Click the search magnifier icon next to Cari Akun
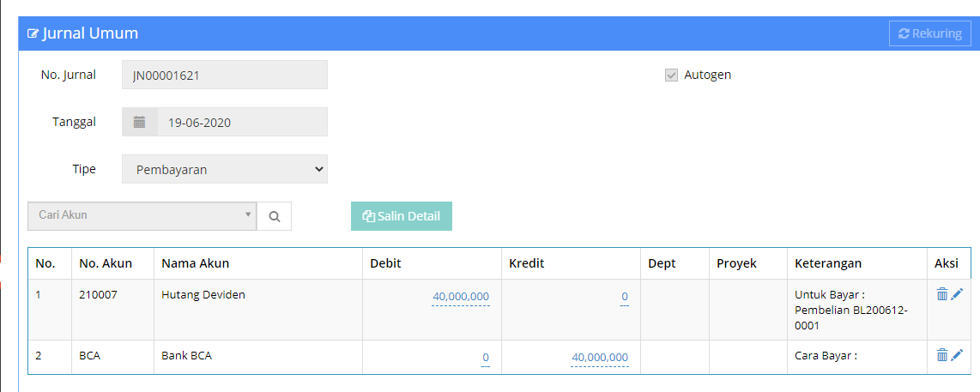Image resolution: width=980 pixels, height=392 pixels. [x=275, y=216]
